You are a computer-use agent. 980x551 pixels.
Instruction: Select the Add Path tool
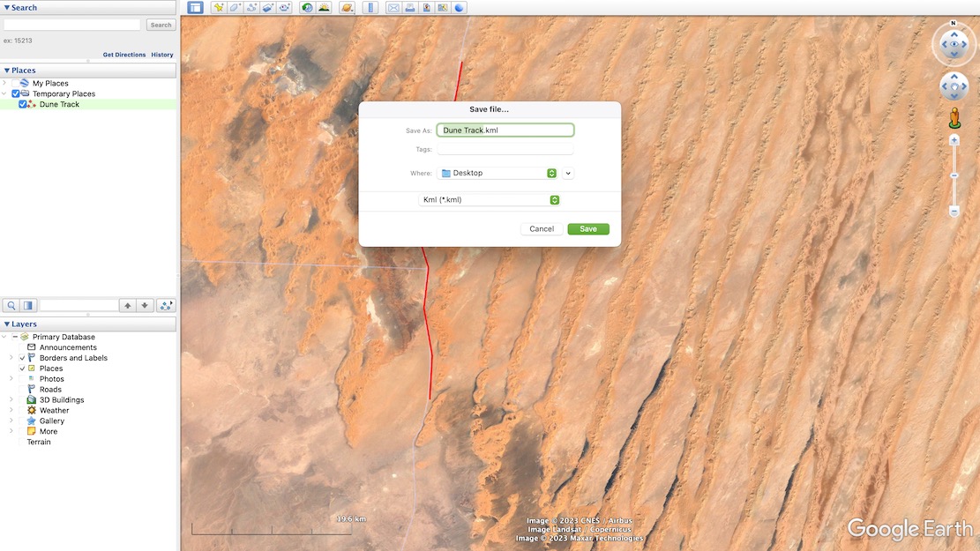252,8
